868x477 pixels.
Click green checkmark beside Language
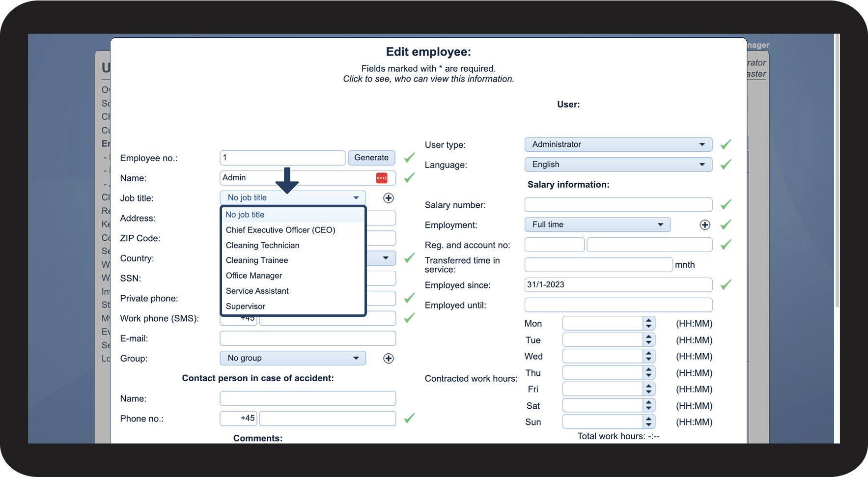pyautogui.click(x=726, y=165)
